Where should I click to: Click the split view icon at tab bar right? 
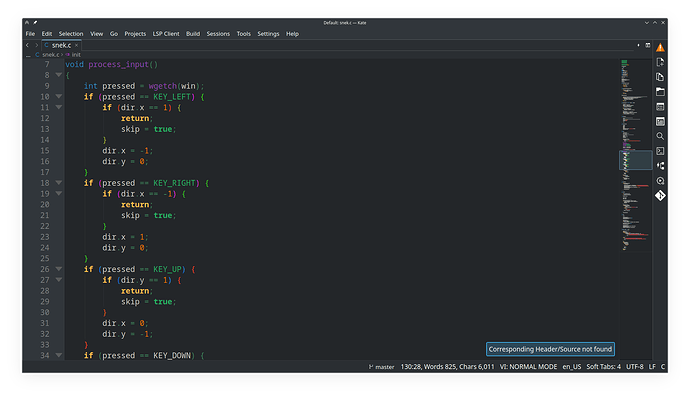pyautogui.click(x=648, y=45)
